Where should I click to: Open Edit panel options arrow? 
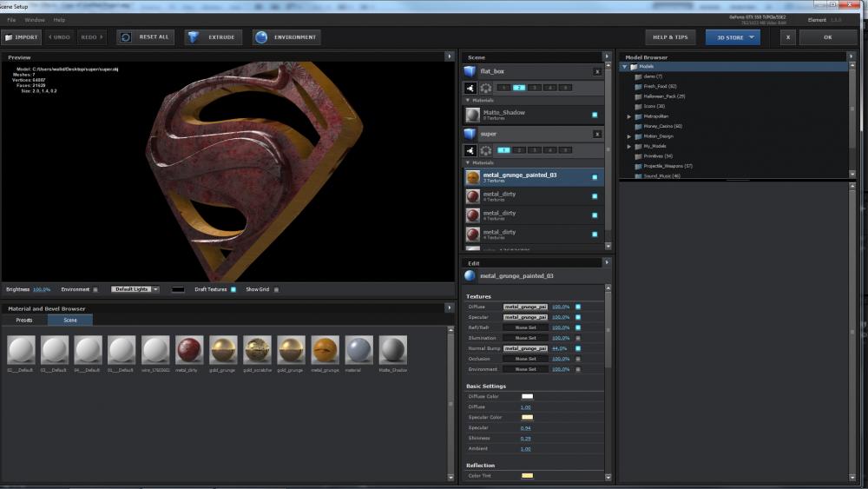point(607,262)
